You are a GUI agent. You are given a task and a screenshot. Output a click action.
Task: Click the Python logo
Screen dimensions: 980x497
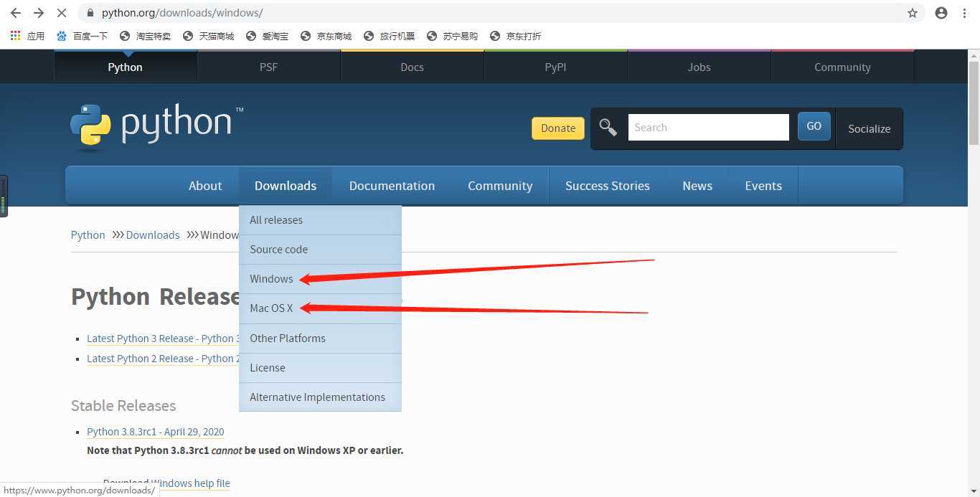pyautogui.click(x=156, y=127)
